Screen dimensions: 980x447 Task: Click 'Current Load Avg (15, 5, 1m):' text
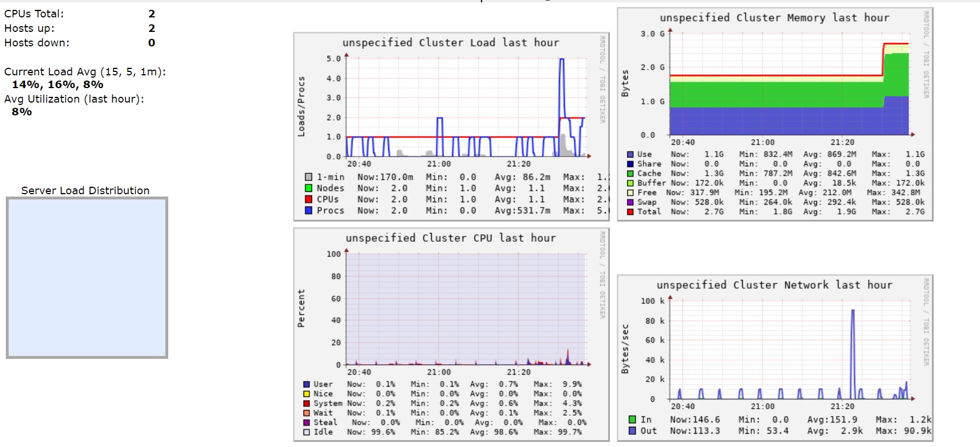click(85, 72)
